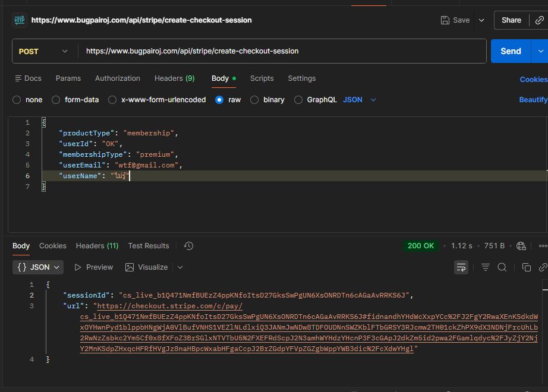This screenshot has height=392, width=548.
Task: Open the response Cookies tab
Action: [x=53, y=246]
